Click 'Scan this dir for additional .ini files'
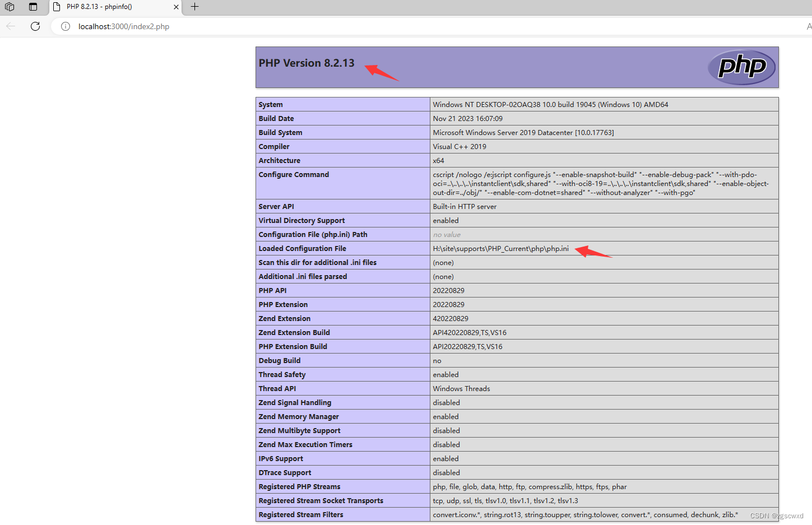 point(317,263)
